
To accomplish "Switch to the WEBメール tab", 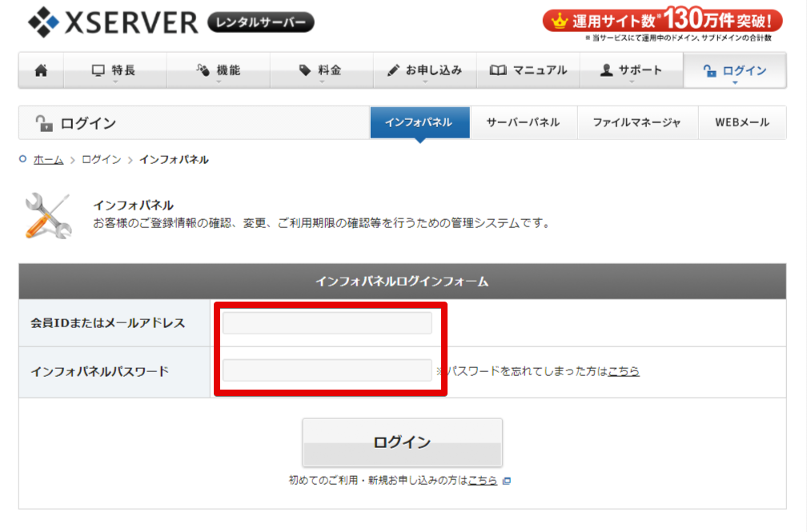I will tap(742, 122).
